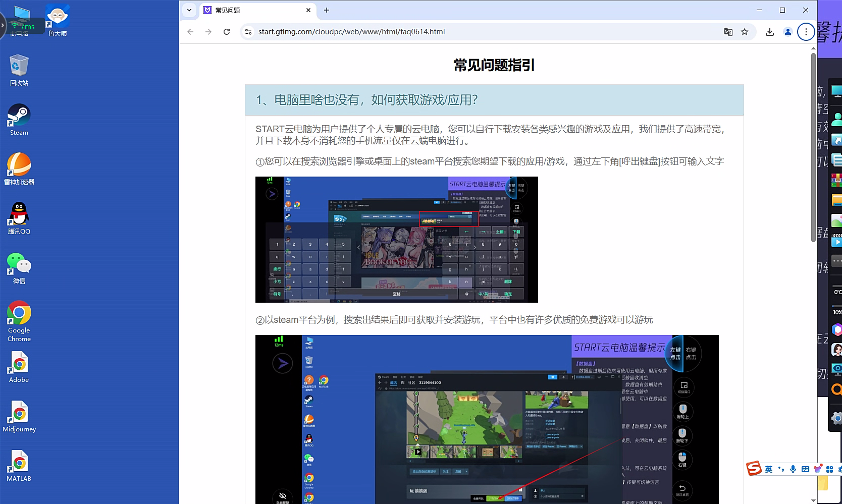
Task: Toggle the 英 language mode on the IME bar
Action: tap(768, 469)
